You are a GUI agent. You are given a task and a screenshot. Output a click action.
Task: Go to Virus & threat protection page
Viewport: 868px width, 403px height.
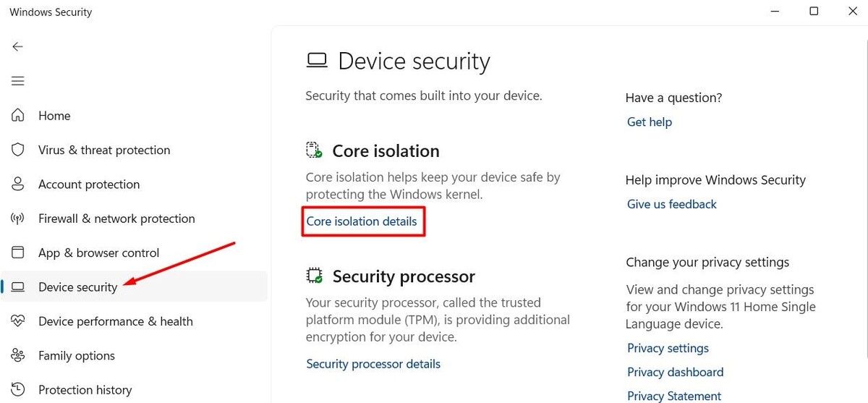pyautogui.click(x=104, y=150)
